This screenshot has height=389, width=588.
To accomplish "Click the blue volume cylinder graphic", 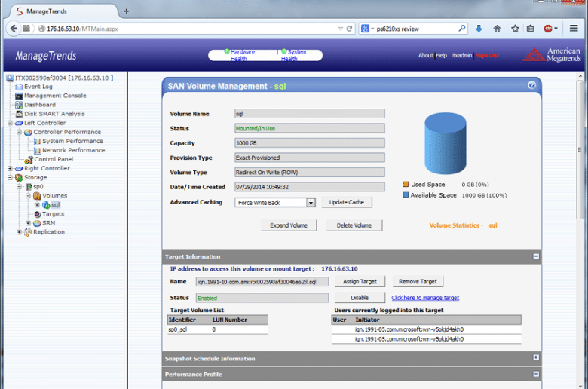I will coord(445,143).
